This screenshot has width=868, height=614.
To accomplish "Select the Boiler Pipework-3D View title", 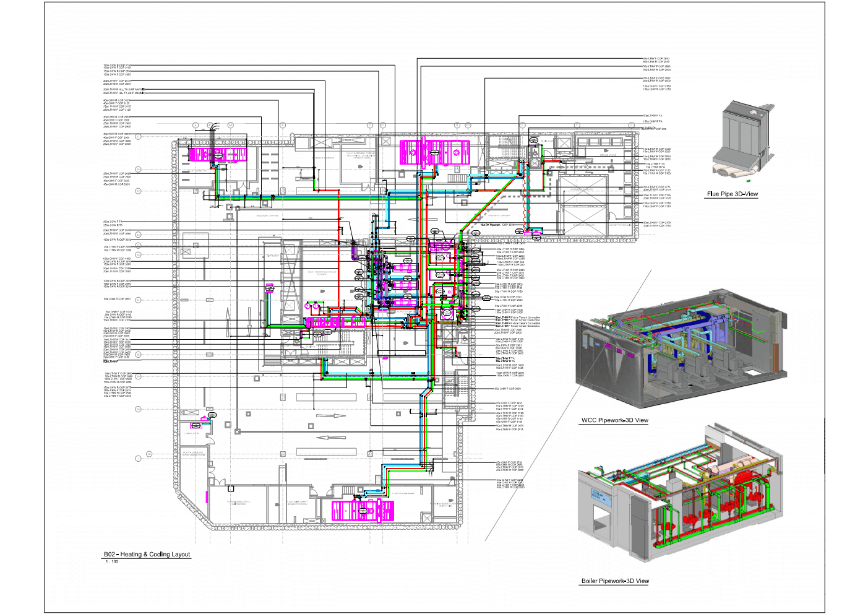I will 615,581.
